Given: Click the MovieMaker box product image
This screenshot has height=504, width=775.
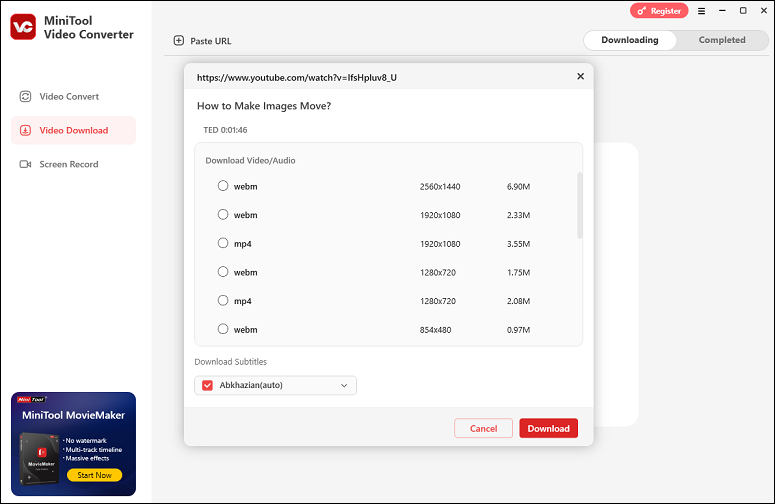Looking at the screenshot, I should (x=38, y=459).
